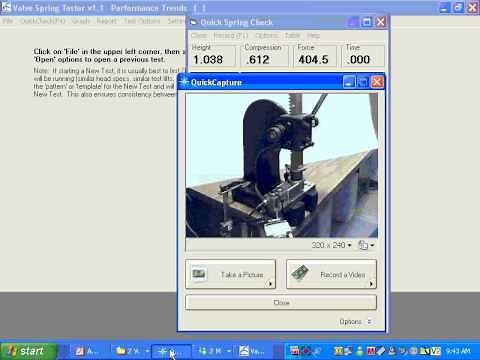Click Close menu in Quick Spring Check
Image resolution: width=480 pixels, height=360 pixels.
[x=199, y=35]
